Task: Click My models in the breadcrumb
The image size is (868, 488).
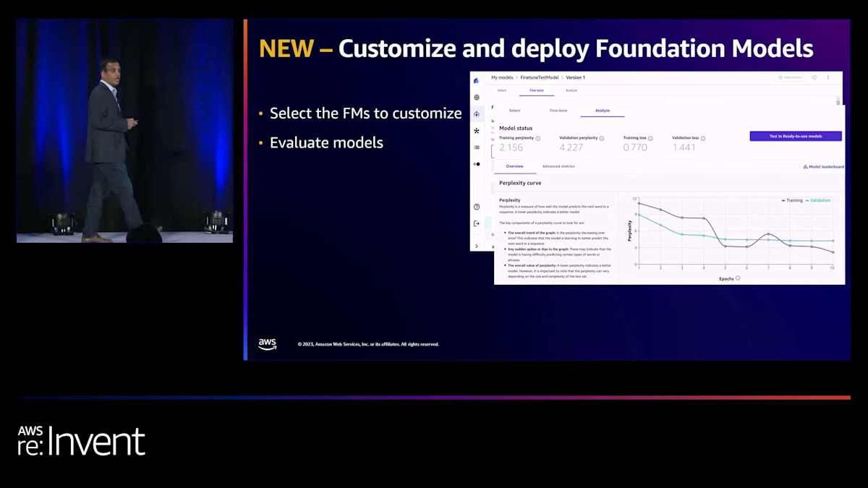Action: (502, 77)
